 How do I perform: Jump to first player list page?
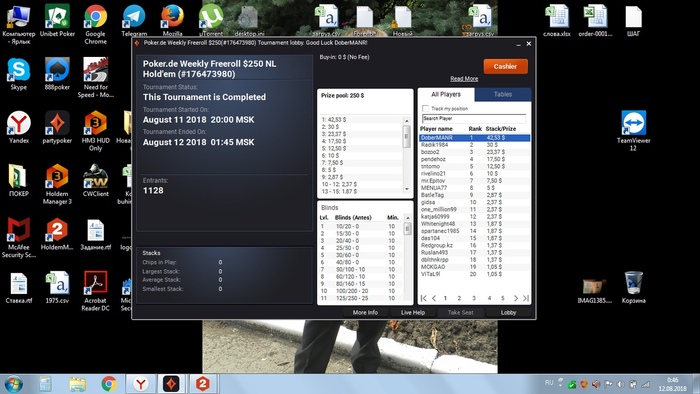click(424, 298)
